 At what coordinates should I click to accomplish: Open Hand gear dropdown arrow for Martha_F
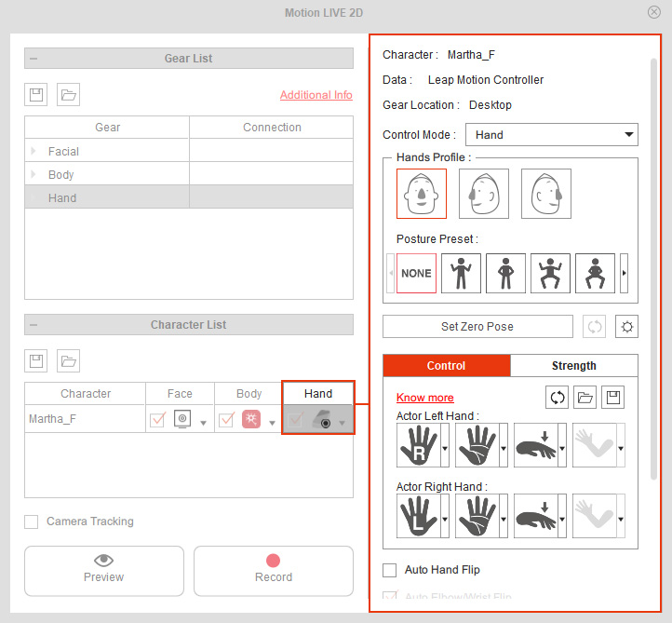click(x=342, y=423)
